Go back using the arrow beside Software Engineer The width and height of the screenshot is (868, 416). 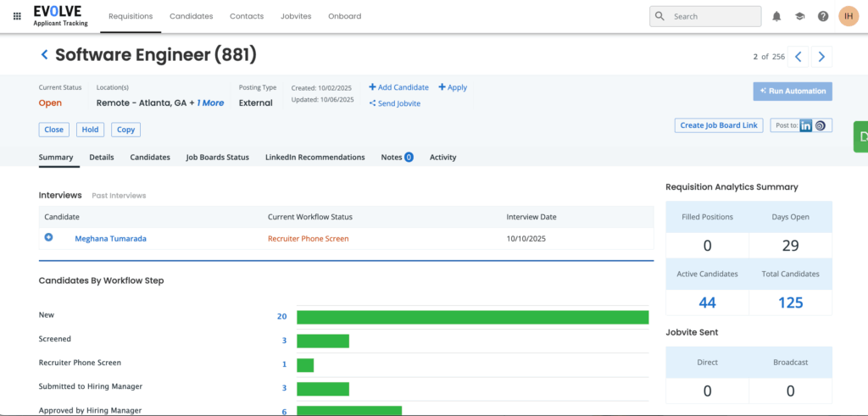(x=44, y=56)
